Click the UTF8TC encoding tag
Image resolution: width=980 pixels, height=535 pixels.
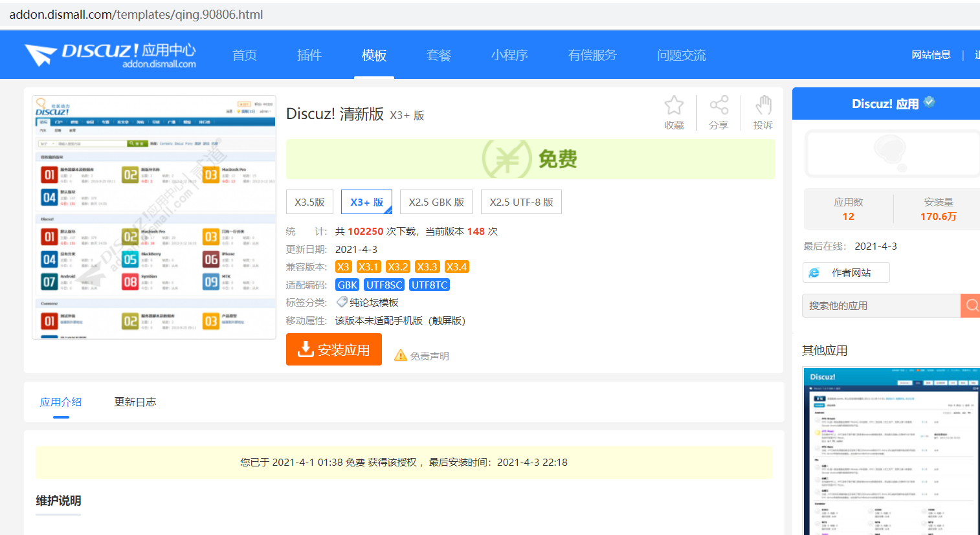point(429,285)
